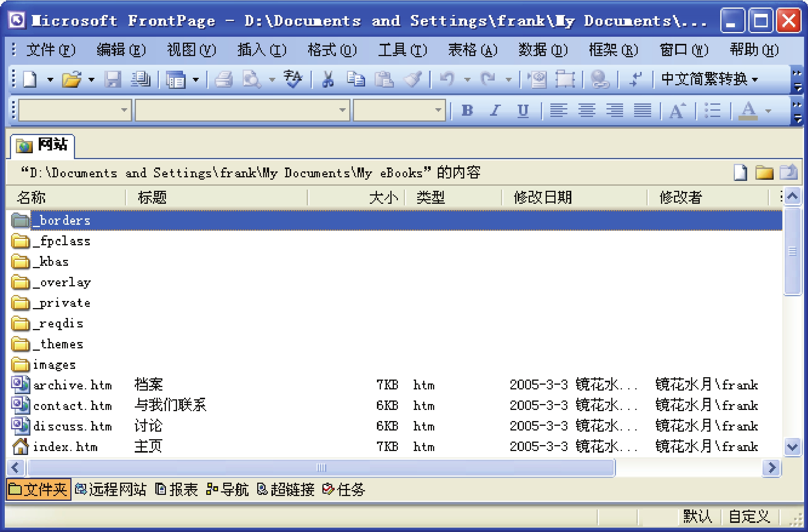This screenshot has width=808, height=532.
Task: Select the images folder
Action: 43,365
